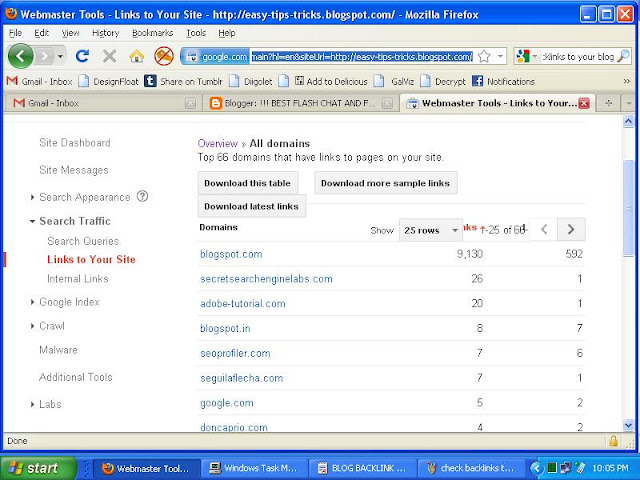Expand the Crawl section
640x480 pixels.
33,326
